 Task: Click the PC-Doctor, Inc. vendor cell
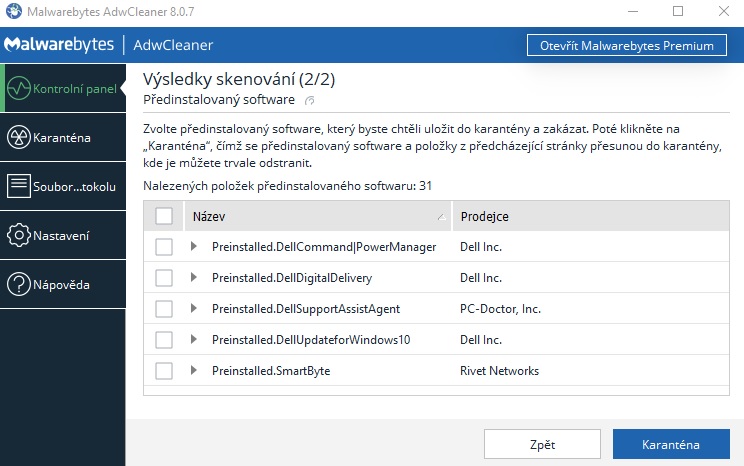pos(500,309)
